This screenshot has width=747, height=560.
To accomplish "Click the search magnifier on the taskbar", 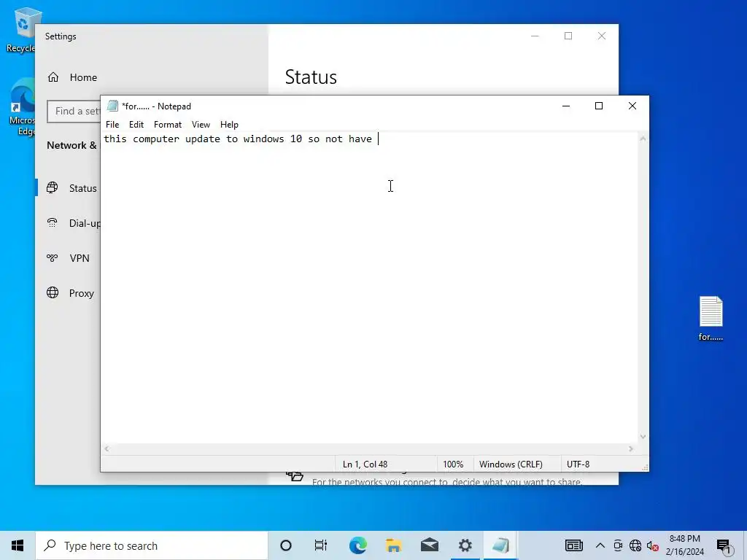I will coord(50,545).
